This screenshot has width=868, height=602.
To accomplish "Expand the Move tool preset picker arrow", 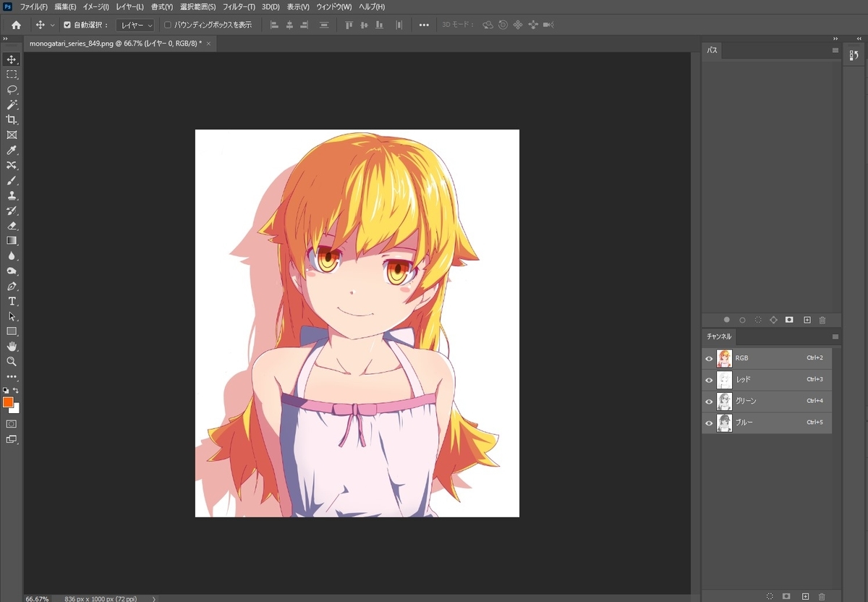I will [52, 25].
